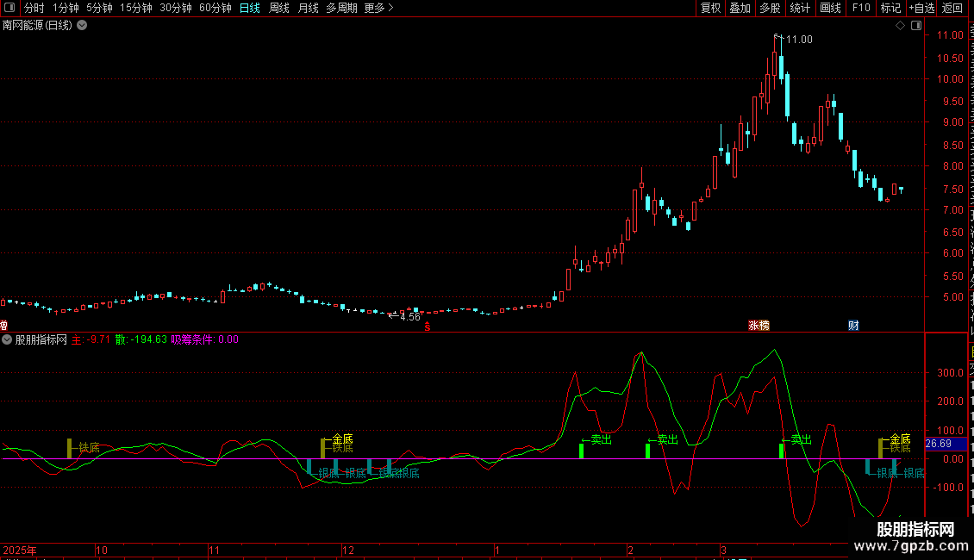Click the 2025年 timeline label

point(20,550)
